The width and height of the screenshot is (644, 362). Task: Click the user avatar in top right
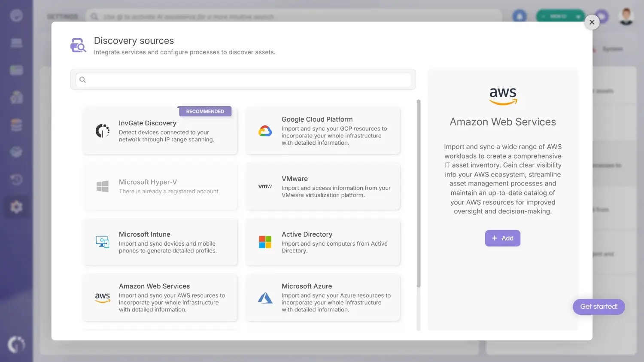pyautogui.click(x=626, y=15)
